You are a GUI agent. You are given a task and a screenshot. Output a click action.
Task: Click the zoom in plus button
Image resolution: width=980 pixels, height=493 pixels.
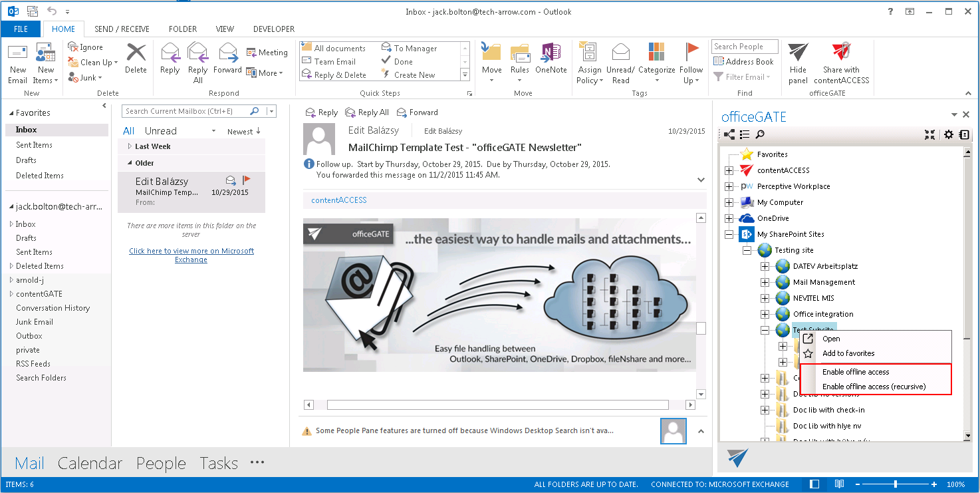pyautogui.click(x=934, y=484)
